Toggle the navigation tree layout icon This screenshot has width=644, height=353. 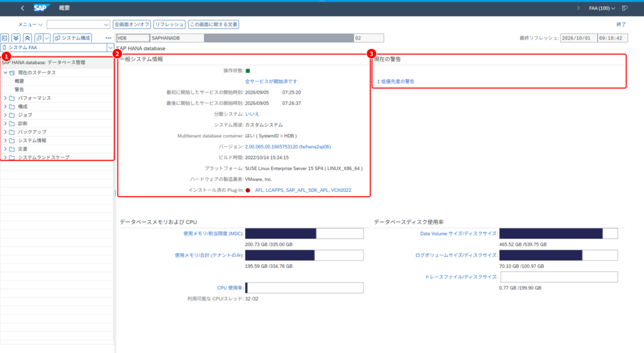tap(5, 38)
